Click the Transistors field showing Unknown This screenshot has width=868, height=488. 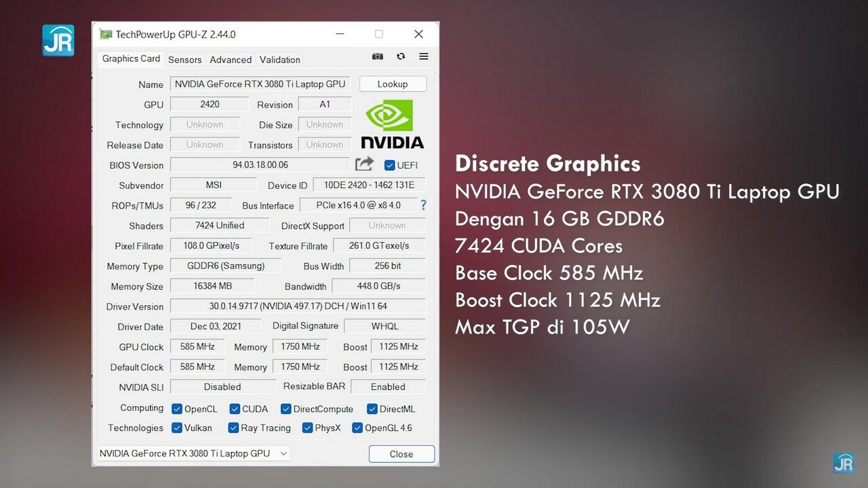325,145
